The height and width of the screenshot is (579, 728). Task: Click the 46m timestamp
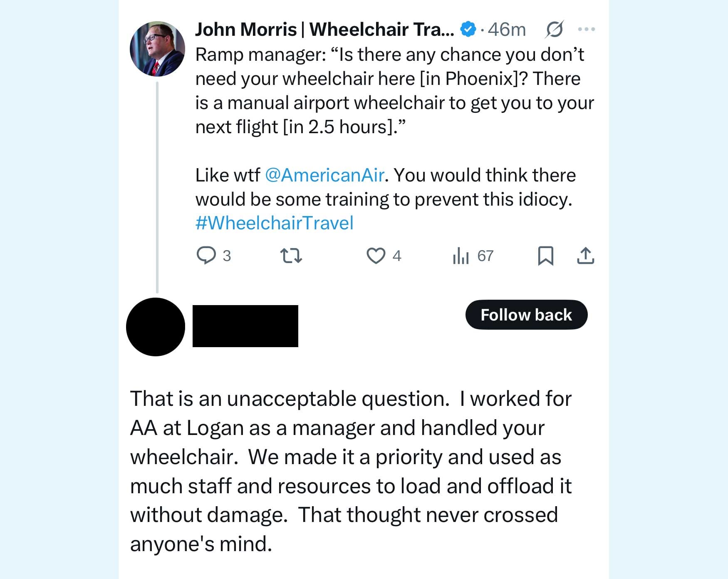pos(506,28)
